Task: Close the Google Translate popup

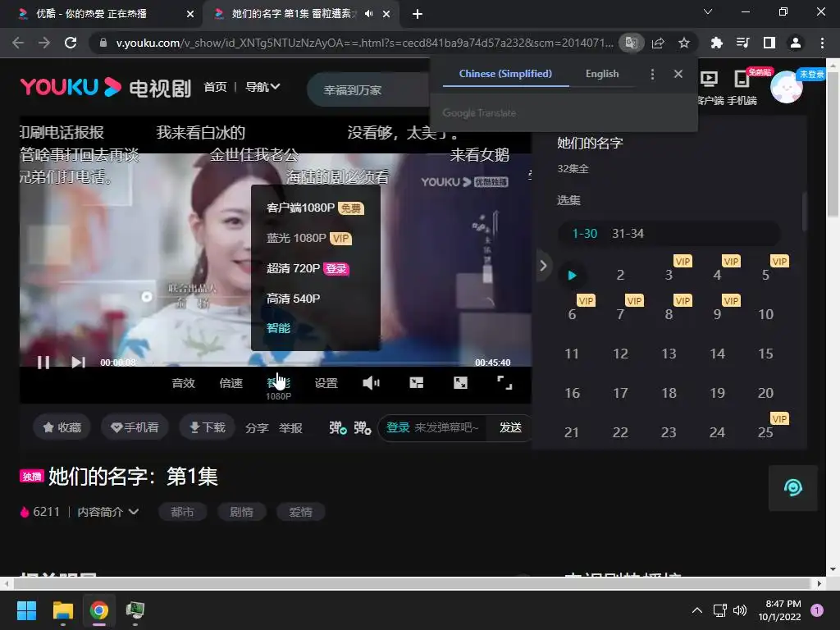Action: (678, 74)
